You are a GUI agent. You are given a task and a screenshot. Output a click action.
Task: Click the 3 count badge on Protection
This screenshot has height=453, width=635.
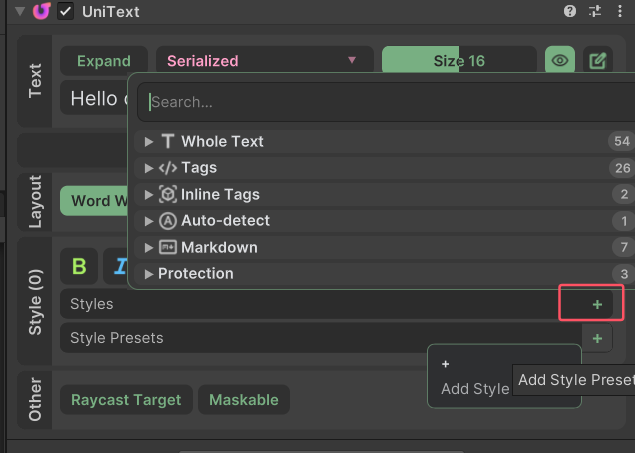[624, 274]
